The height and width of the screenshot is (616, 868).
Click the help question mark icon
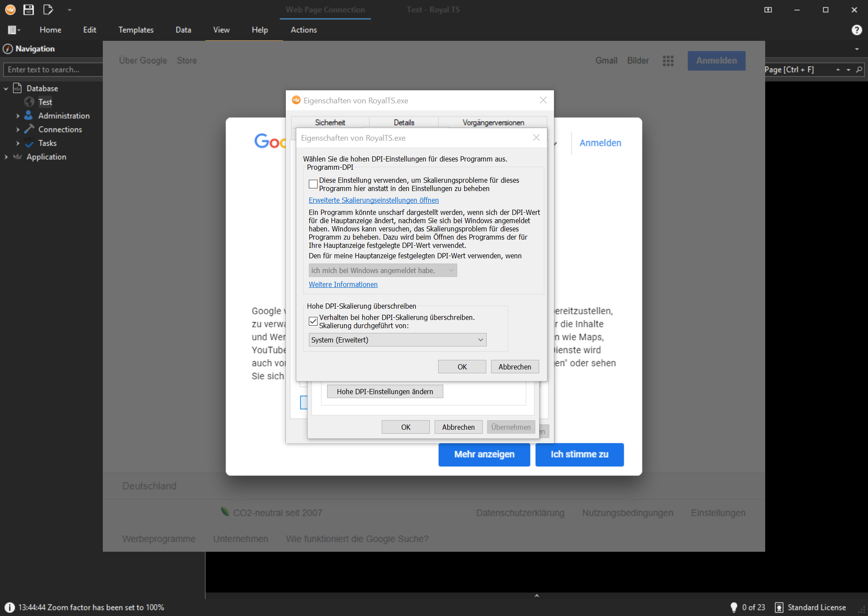(856, 30)
